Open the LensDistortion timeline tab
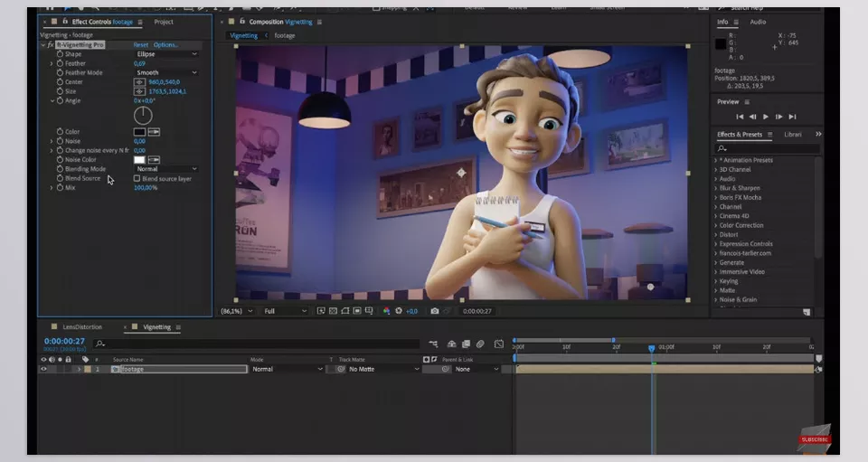Image resolution: width=868 pixels, height=462 pixels. point(82,327)
